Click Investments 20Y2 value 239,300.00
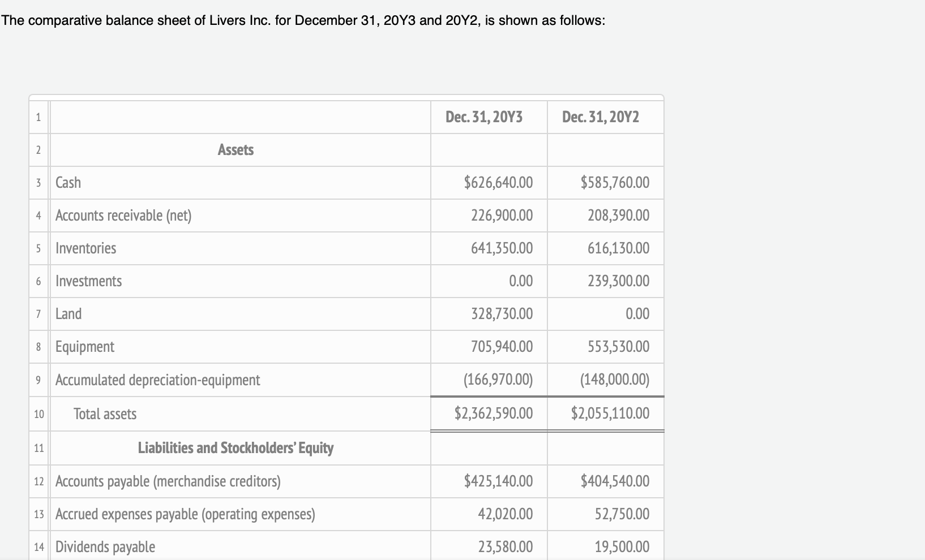The image size is (925, 560). [x=618, y=281]
